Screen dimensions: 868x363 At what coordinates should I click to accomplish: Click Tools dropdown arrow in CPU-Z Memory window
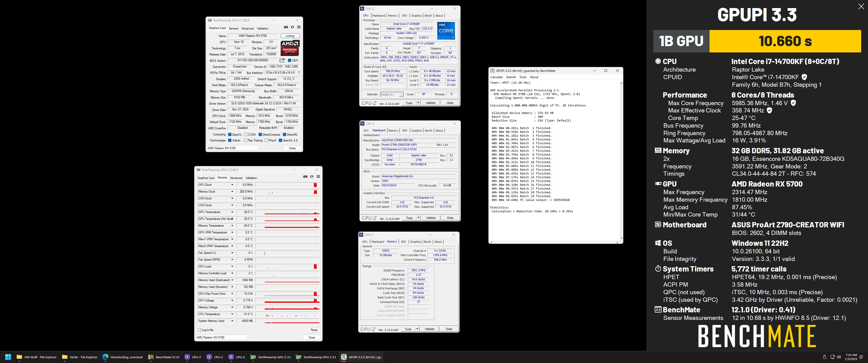[x=417, y=329]
